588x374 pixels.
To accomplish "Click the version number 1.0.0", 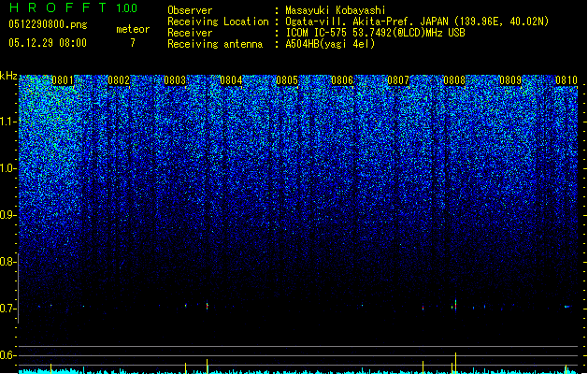I will pos(126,8).
